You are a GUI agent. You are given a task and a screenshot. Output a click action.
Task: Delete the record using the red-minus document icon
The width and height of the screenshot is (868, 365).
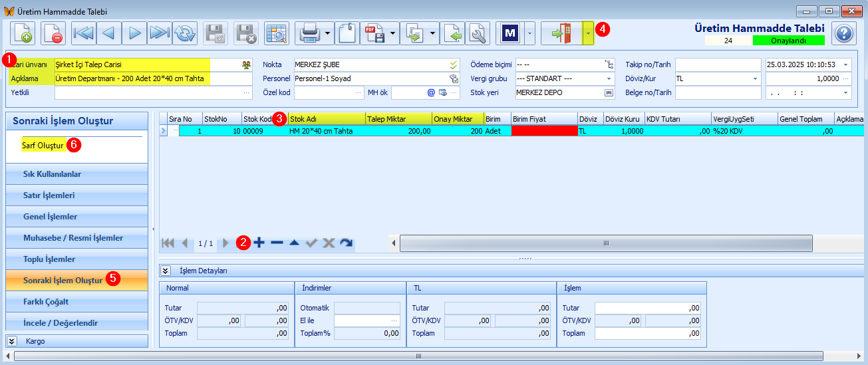pos(53,33)
